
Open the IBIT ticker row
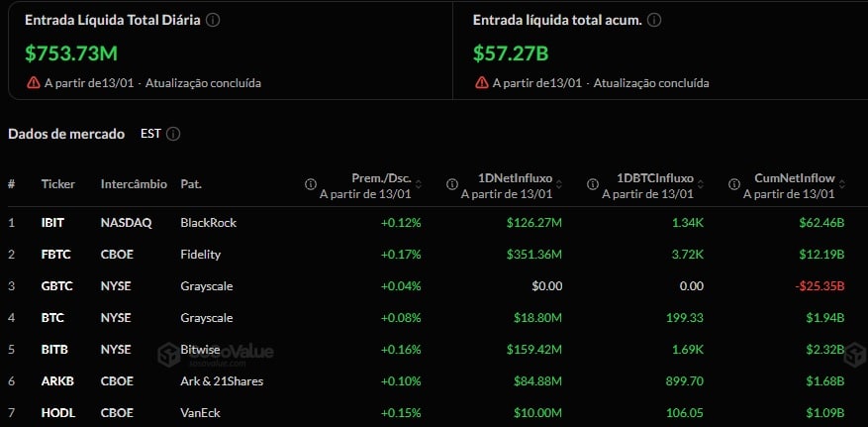pyautogui.click(x=52, y=223)
